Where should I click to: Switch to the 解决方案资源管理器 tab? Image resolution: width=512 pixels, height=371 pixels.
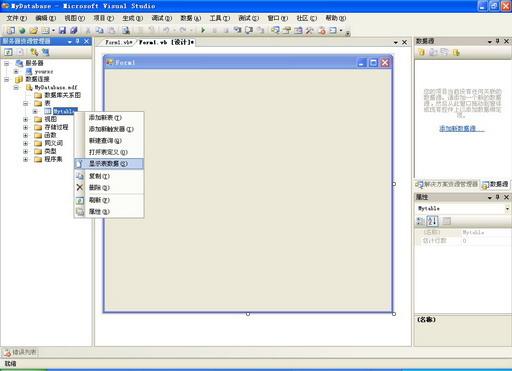tap(447, 184)
